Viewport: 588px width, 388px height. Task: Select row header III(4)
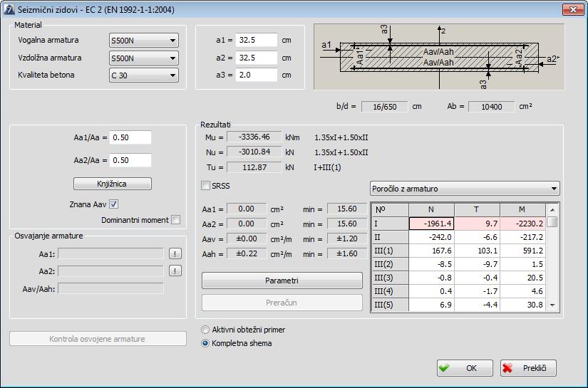[x=390, y=291]
